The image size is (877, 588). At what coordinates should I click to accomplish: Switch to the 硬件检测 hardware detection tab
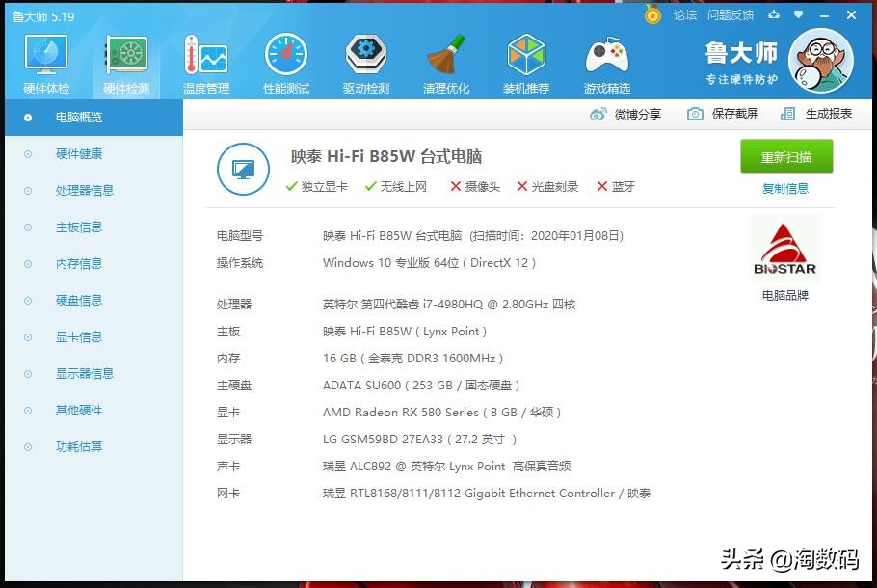coord(124,63)
